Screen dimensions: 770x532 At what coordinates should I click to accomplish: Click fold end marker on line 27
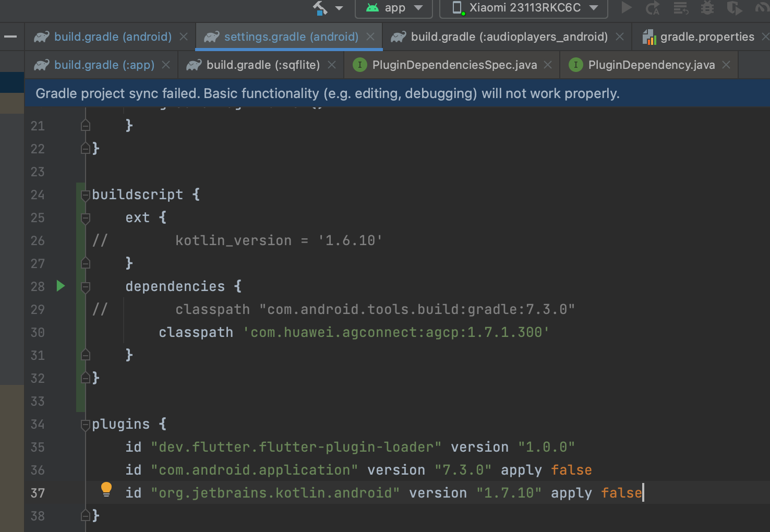click(86, 263)
